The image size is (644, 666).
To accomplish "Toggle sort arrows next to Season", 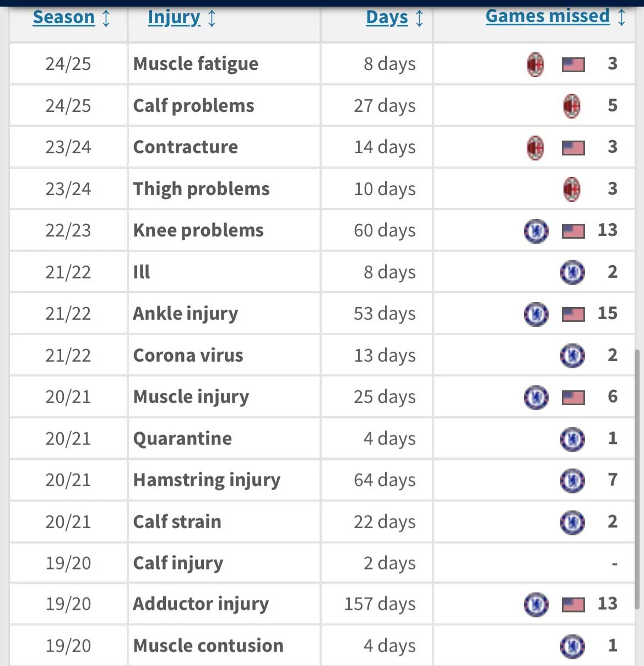I will point(106,18).
